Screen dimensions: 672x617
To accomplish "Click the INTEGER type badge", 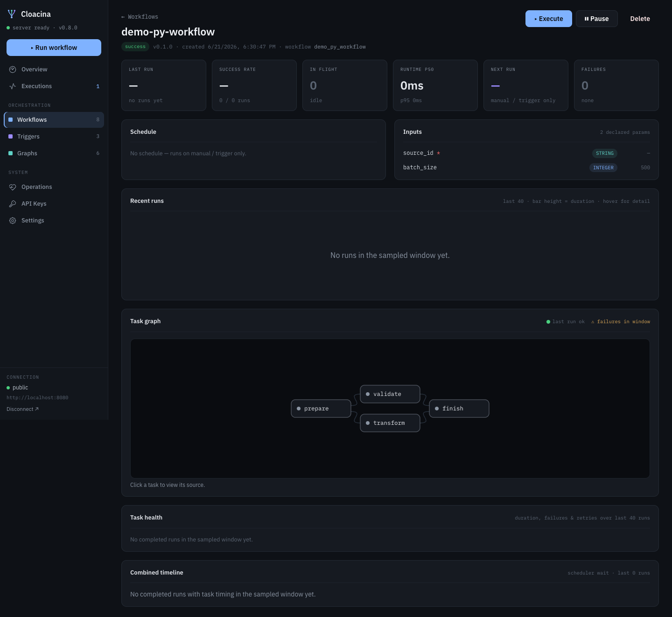I will click(603, 168).
